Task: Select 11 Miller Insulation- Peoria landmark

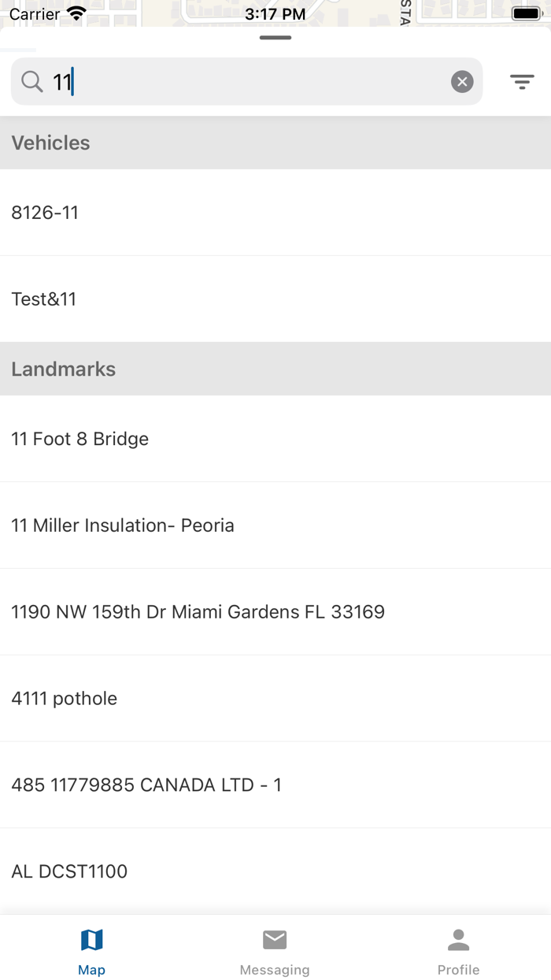Action: pos(275,525)
